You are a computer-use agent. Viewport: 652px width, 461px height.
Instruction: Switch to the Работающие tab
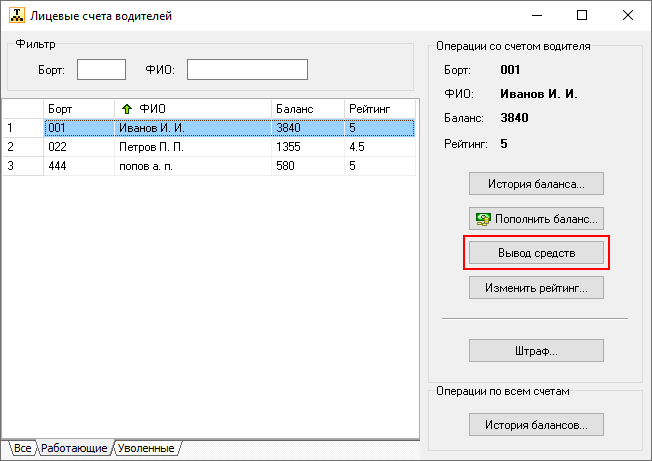coord(74,448)
